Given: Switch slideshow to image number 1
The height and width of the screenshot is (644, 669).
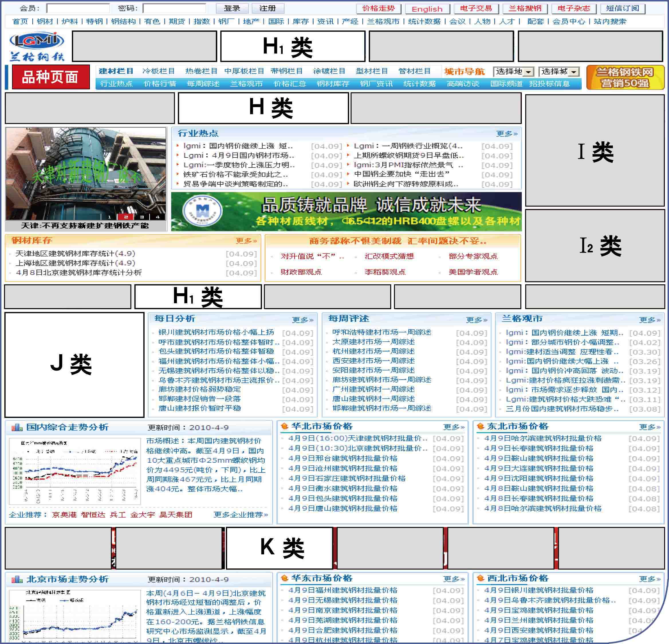Looking at the screenshot, I should click(110, 217).
